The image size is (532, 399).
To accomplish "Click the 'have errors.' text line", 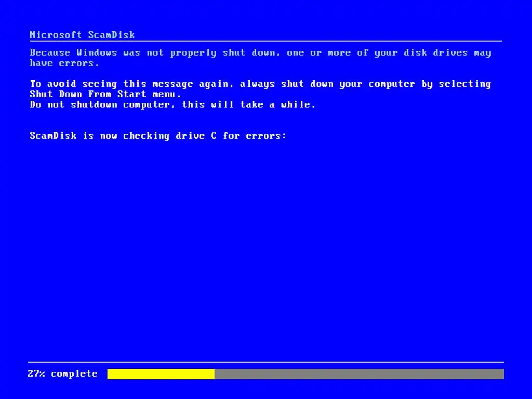I will 64,63.
